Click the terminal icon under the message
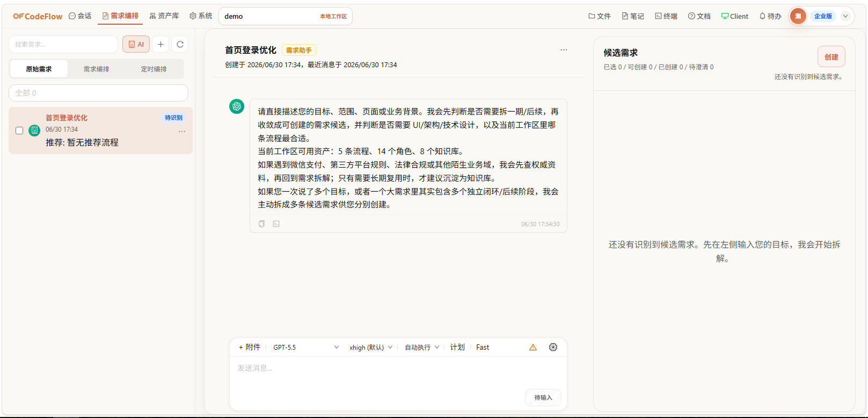Screen dimensions: 868x418 click(276, 224)
